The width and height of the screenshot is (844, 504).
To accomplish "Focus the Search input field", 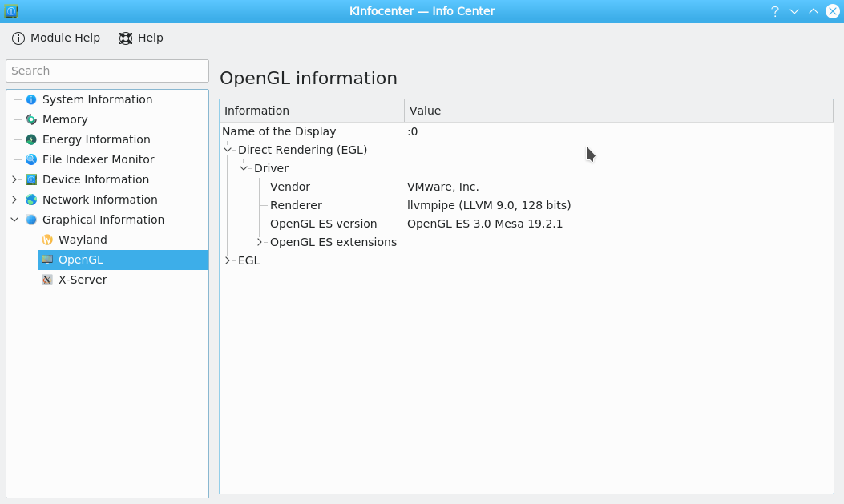I will point(107,71).
